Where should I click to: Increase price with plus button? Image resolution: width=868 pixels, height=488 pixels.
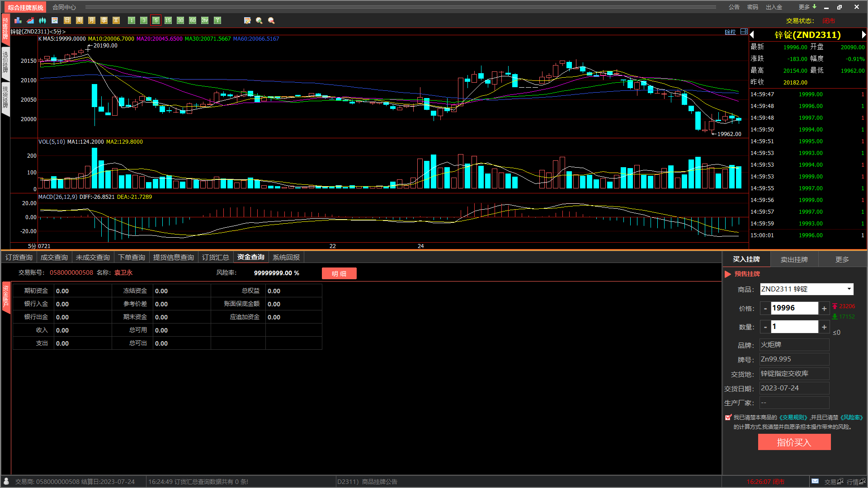click(x=824, y=309)
